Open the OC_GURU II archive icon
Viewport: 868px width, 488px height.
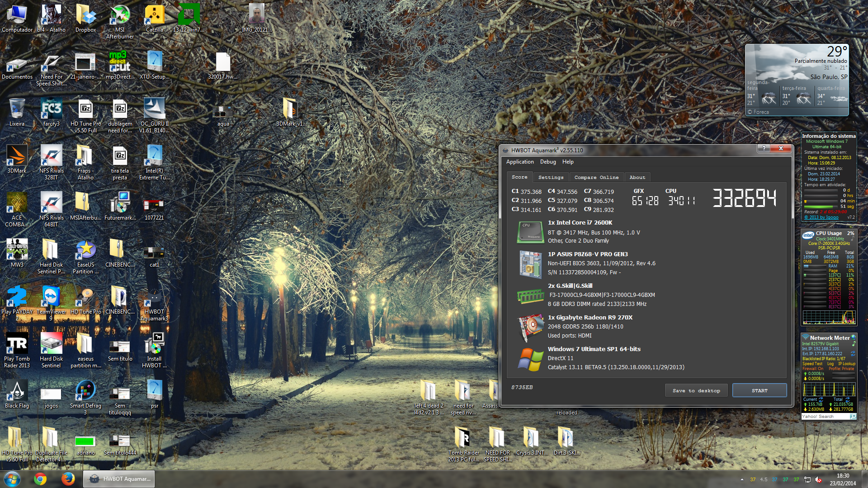pyautogui.click(x=154, y=115)
